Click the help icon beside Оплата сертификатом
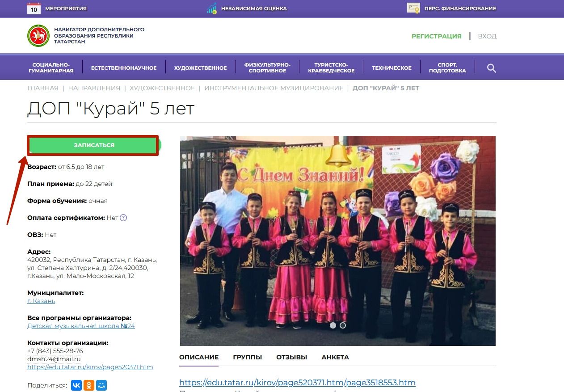 pos(124,218)
